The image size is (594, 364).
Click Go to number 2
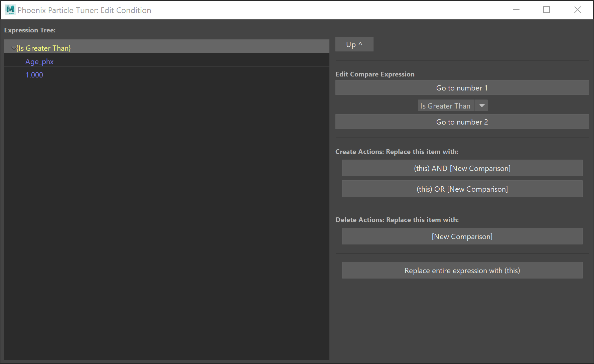pos(462,122)
